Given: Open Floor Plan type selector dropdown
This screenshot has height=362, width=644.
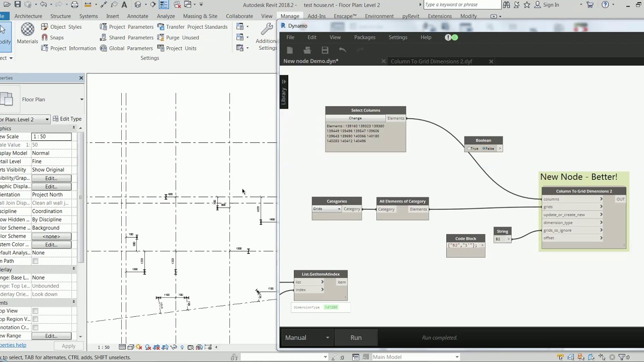Looking at the screenshot, I should 82,100.
